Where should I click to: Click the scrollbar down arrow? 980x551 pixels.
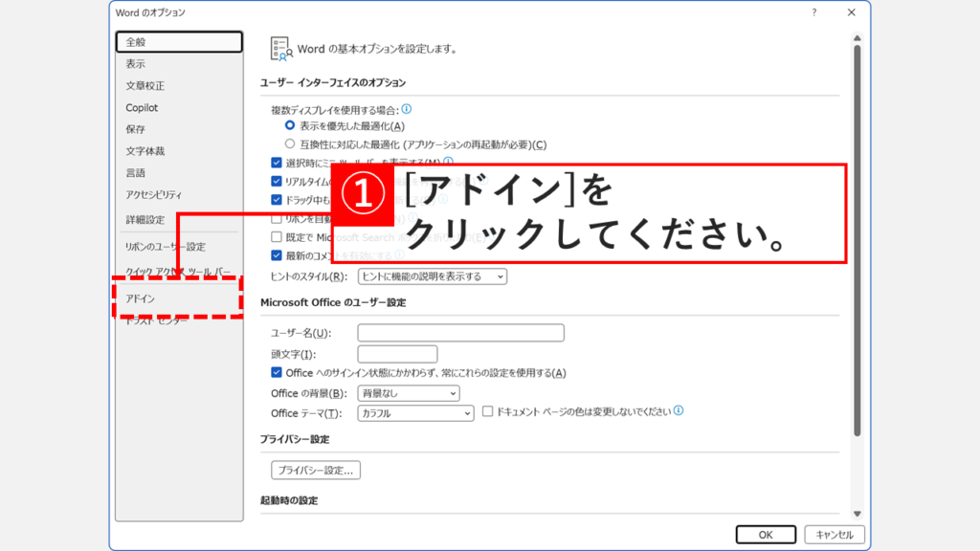(857, 514)
